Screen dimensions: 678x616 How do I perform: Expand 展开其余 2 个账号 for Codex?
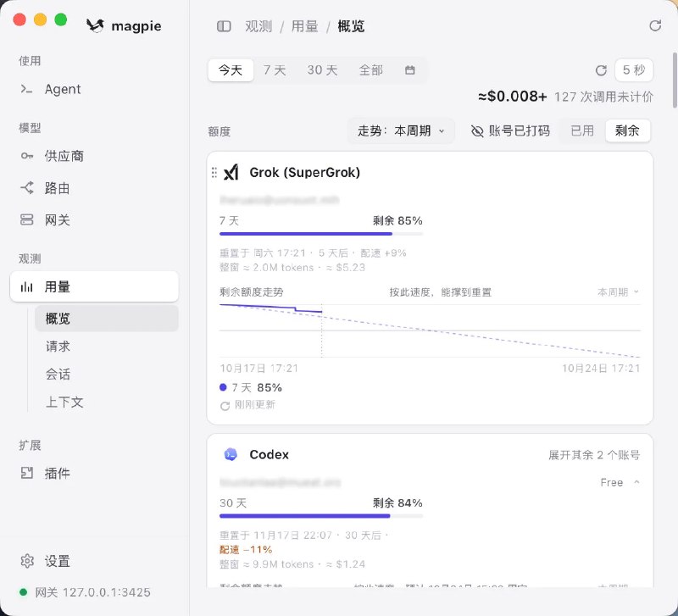[594, 455]
